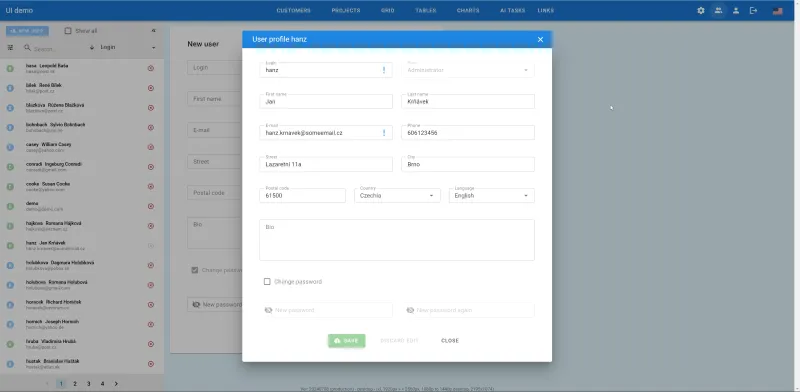This screenshot has width=800, height=392.
Task: Open TABLES in top navigation
Action: pos(426,11)
